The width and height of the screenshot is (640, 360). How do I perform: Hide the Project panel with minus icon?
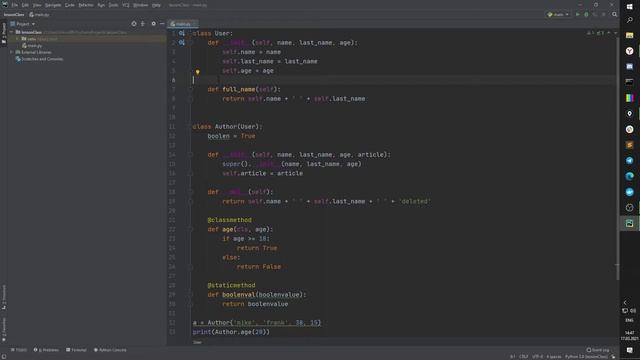click(162, 24)
